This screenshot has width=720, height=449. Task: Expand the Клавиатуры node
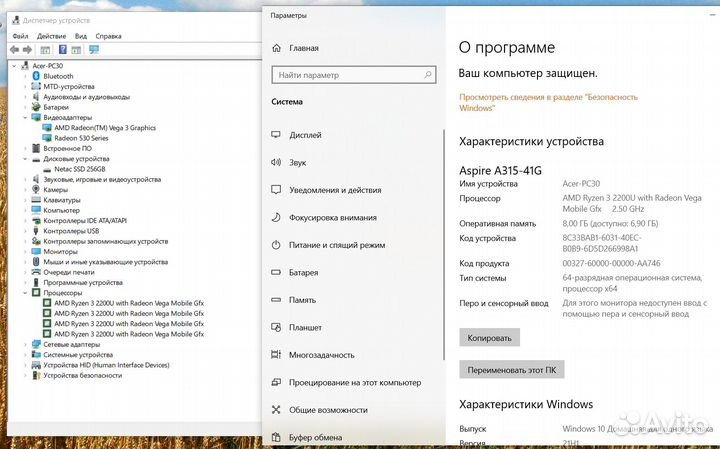click(x=25, y=200)
